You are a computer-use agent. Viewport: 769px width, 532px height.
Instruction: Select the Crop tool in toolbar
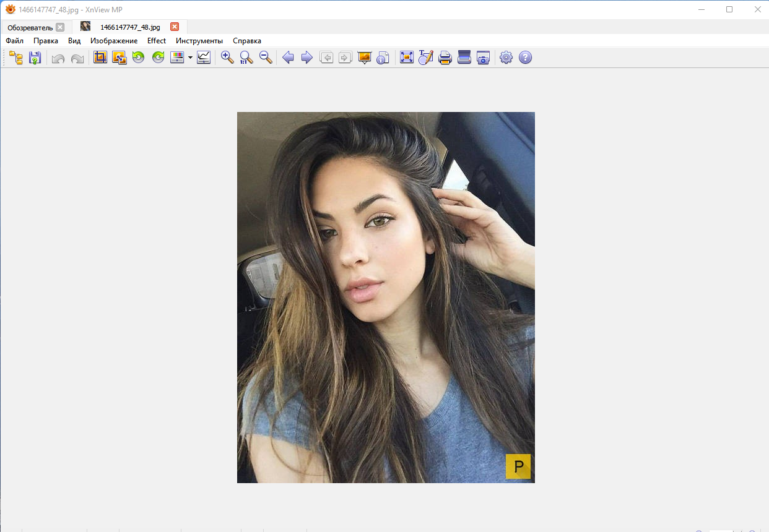click(x=100, y=58)
